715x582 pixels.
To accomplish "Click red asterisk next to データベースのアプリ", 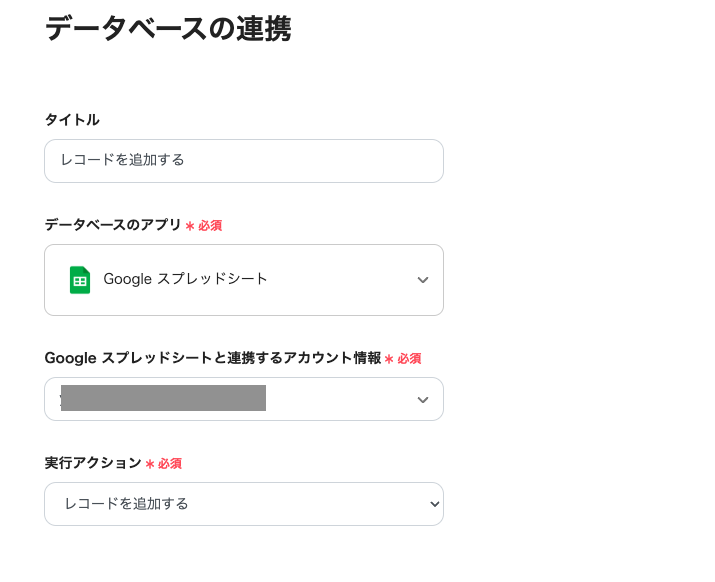I will pyautogui.click(x=190, y=226).
